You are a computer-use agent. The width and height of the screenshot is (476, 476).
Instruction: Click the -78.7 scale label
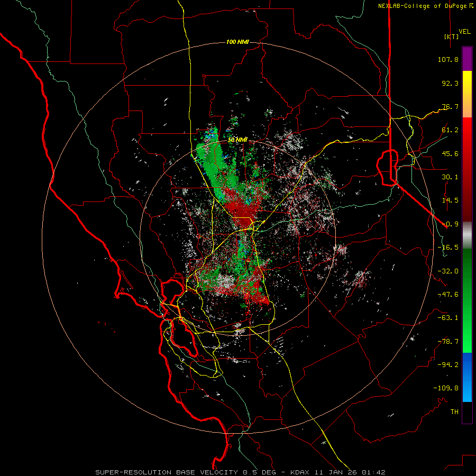448,342
